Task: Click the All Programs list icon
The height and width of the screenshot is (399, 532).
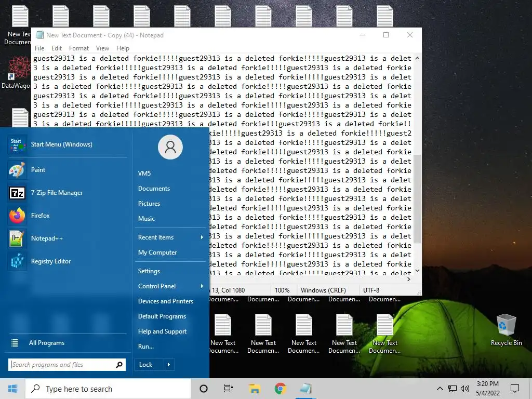Action: tap(14, 343)
